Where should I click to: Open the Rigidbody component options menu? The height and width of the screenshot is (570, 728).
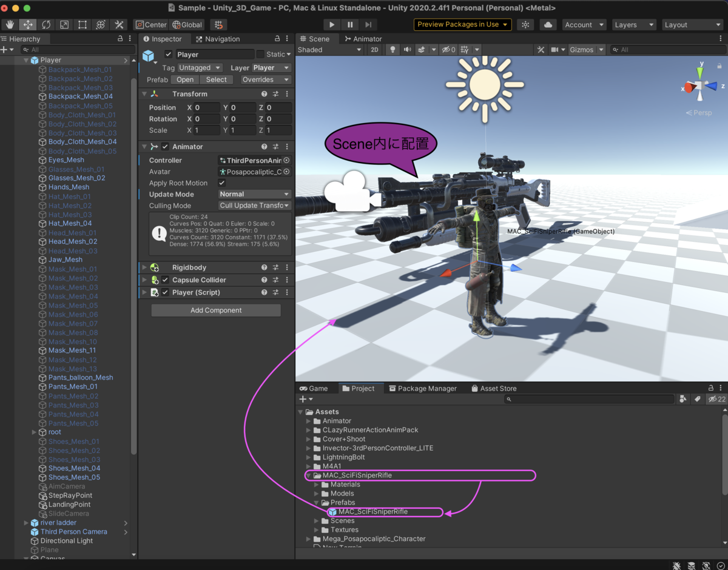coord(287,267)
